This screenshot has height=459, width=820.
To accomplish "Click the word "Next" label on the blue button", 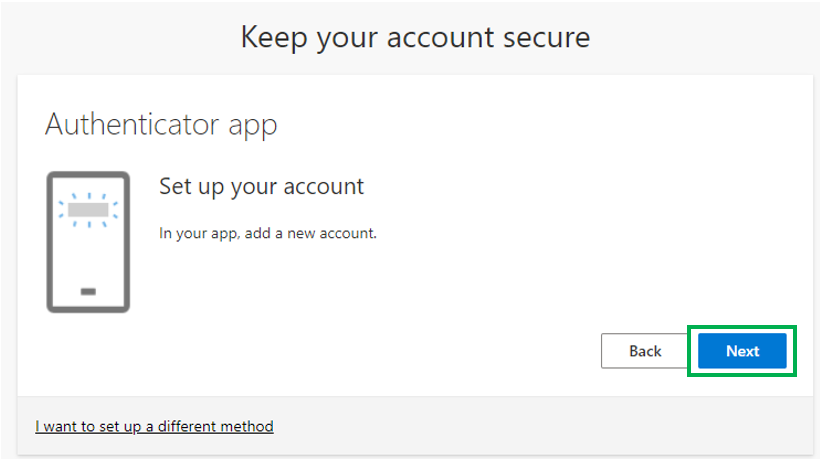I will pos(742,351).
